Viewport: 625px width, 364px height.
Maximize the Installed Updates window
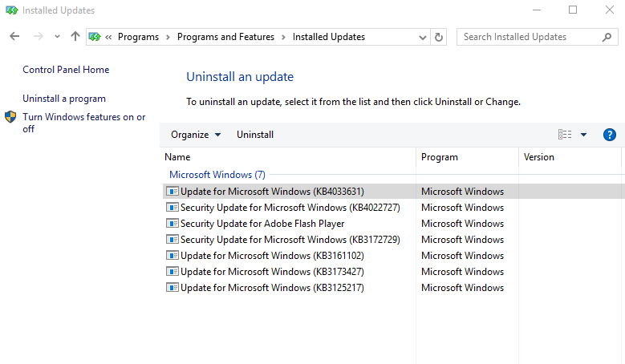(x=573, y=10)
